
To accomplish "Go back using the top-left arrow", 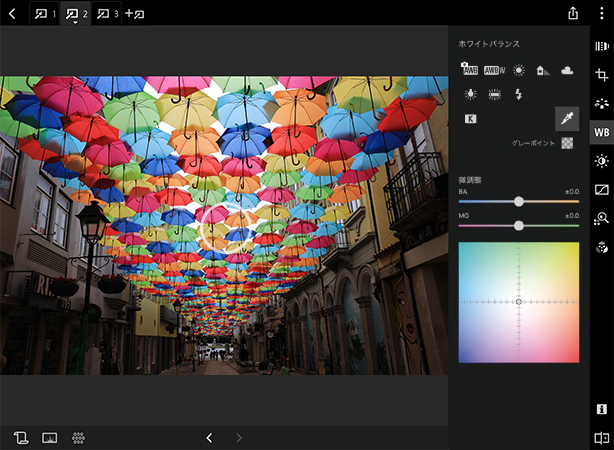I will pyautogui.click(x=11, y=14).
